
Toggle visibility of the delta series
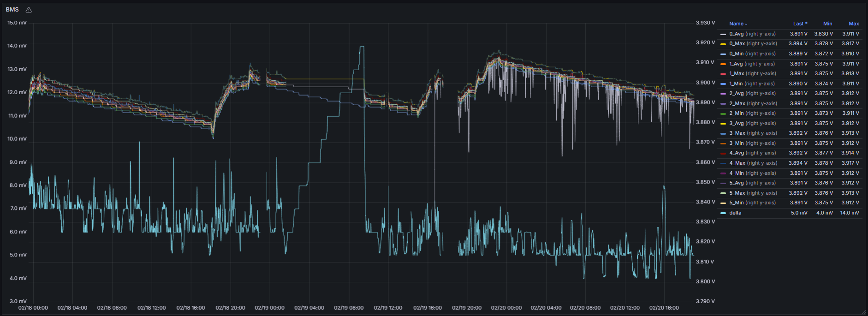tap(735, 213)
